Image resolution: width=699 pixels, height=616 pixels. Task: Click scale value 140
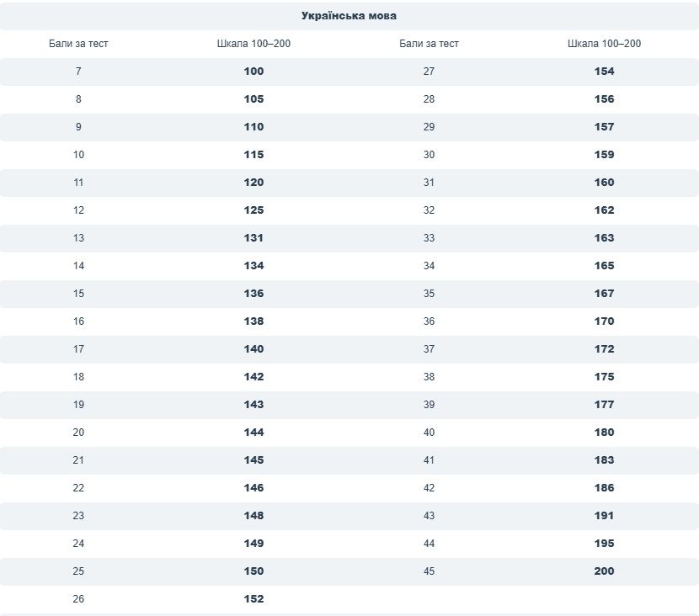253,349
